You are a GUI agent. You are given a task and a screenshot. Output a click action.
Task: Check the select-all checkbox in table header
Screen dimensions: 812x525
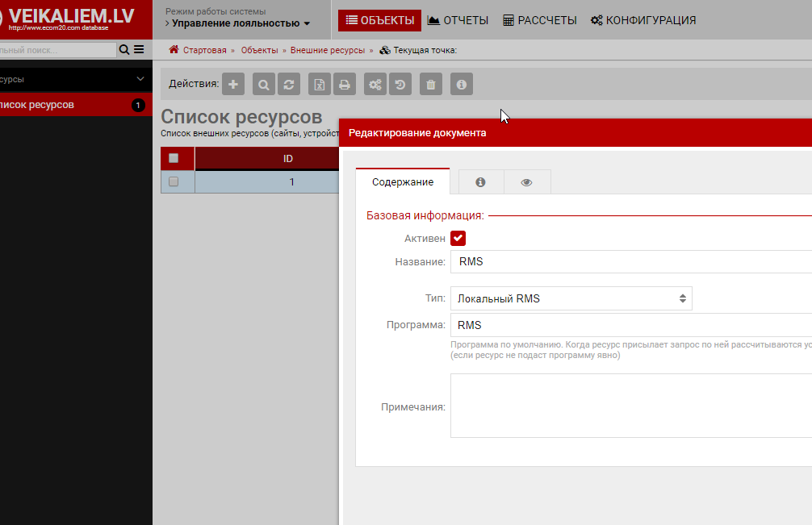(174, 158)
